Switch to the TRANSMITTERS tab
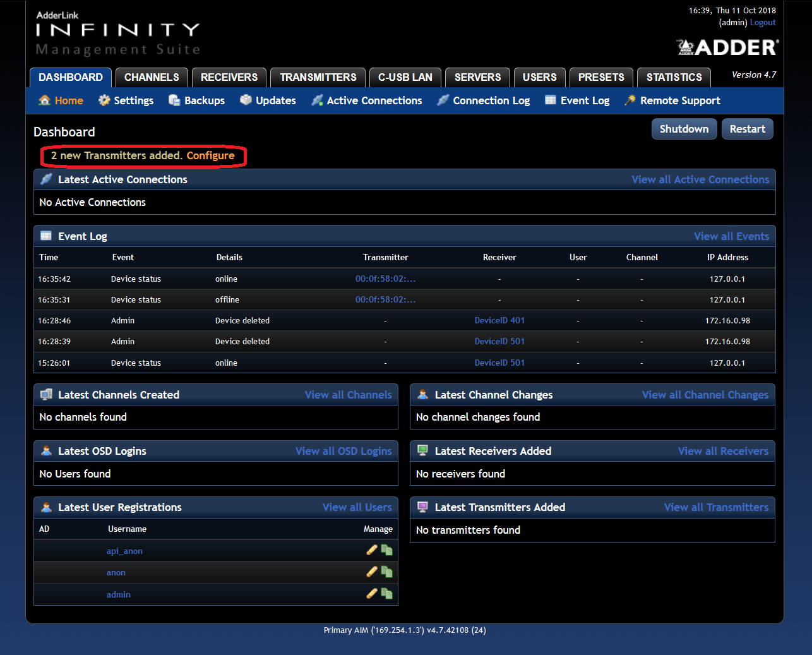812x655 pixels. pos(318,77)
